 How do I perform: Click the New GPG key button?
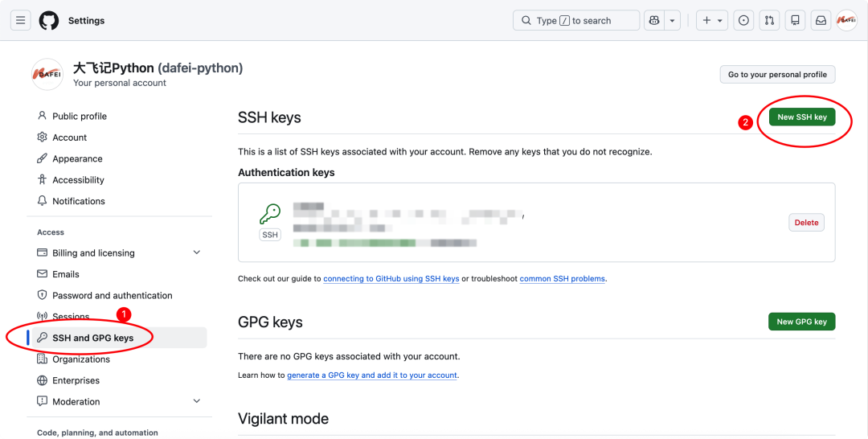coord(801,322)
